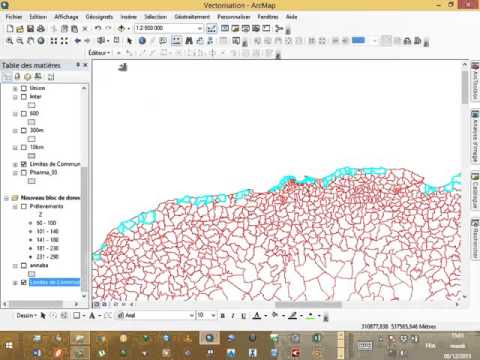Image resolution: width=480 pixels, height=360 pixels.
Task: Open the Éditeur dropdown menu
Action: click(99, 53)
